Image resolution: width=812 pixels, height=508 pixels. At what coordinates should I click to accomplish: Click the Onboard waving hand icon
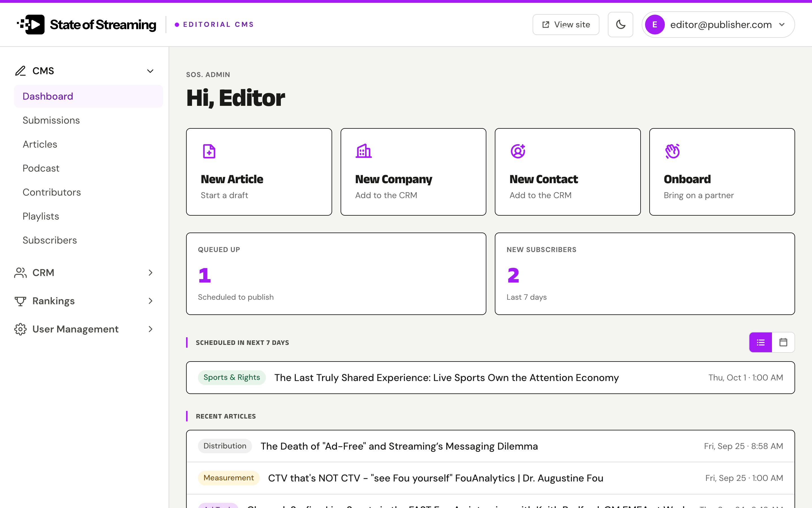point(672,151)
